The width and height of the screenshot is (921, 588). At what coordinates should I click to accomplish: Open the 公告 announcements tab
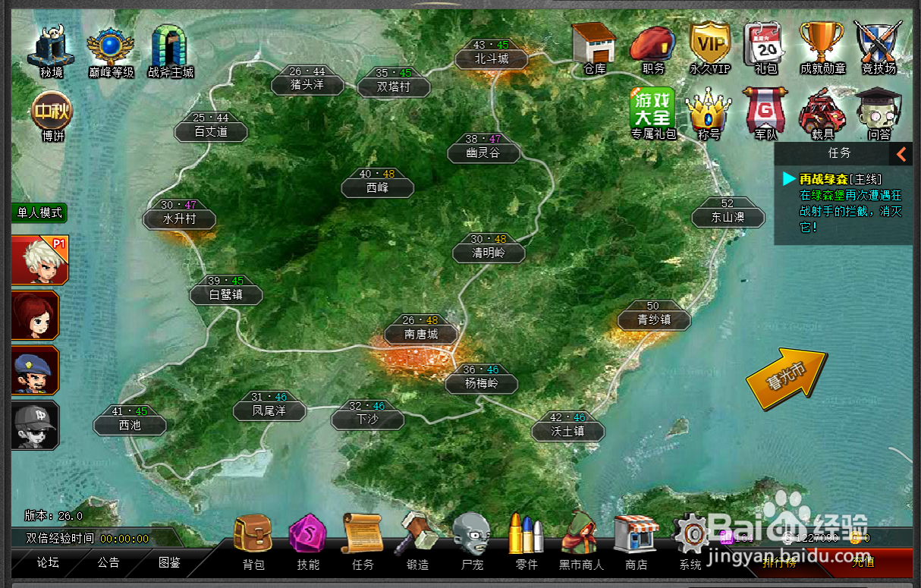pyautogui.click(x=108, y=563)
